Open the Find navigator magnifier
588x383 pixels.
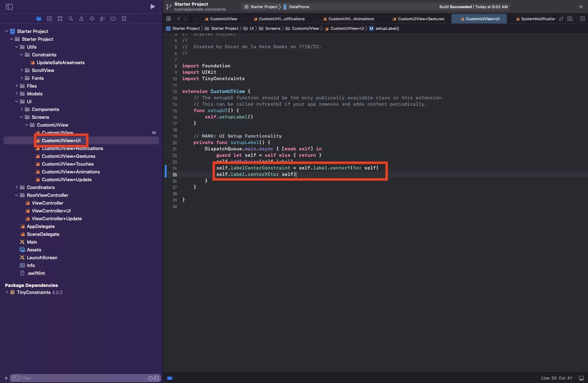click(x=71, y=19)
